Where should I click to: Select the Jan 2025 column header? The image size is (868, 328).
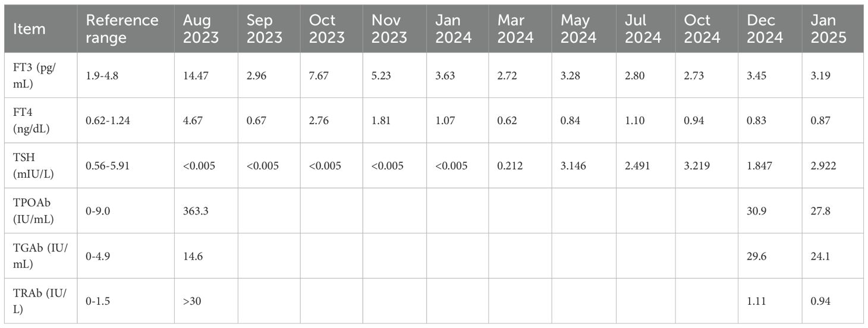click(x=828, y=29)
